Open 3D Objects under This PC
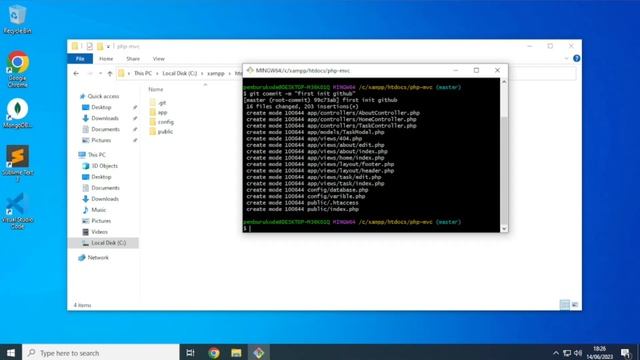Viewport: 640px width, 360px height. click(104, 166)
